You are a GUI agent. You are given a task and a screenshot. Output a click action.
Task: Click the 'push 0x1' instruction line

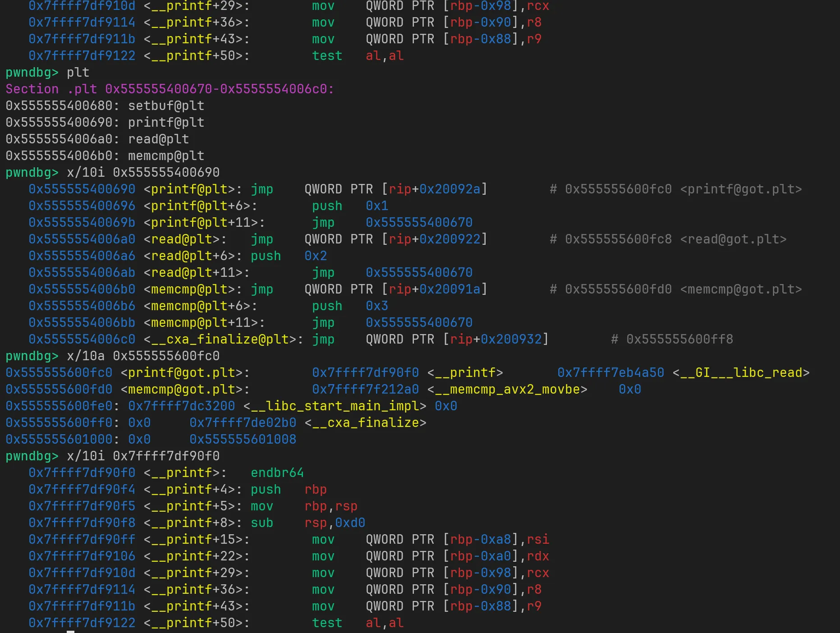pos(350,206)
